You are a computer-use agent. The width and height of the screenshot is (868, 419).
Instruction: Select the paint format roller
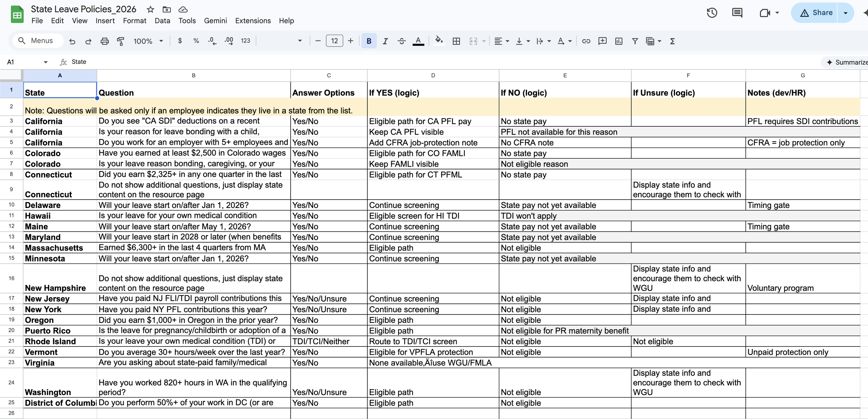[x=120, y=41]
